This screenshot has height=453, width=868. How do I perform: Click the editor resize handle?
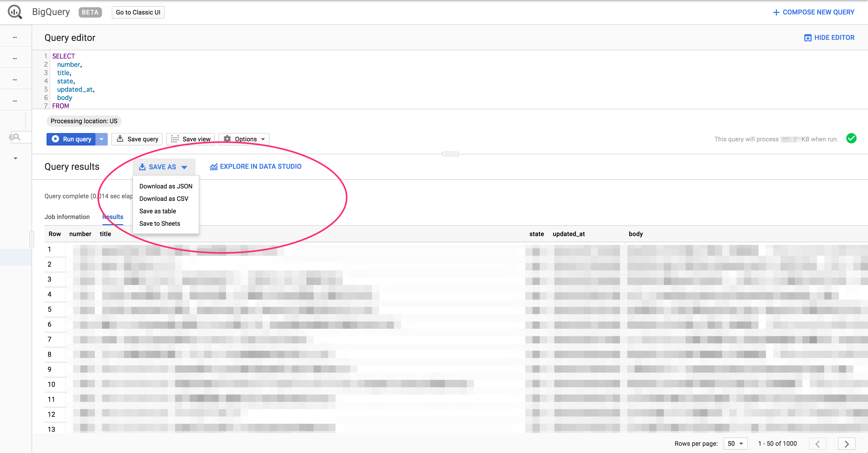pos(450,154)
